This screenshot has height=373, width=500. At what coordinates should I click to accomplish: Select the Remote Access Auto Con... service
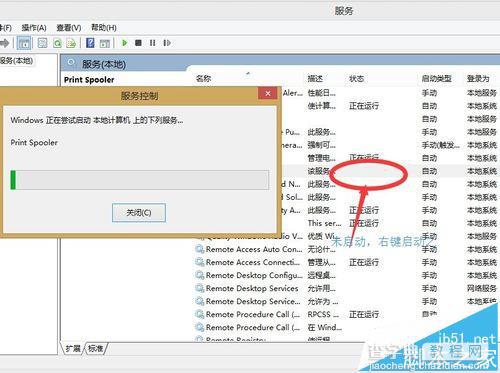point(254,249)
